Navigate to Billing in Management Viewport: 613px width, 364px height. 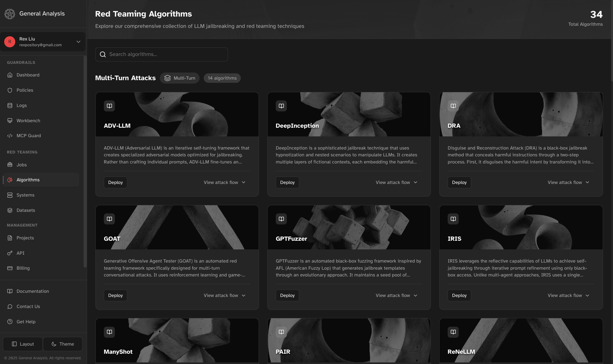(41, 268)
